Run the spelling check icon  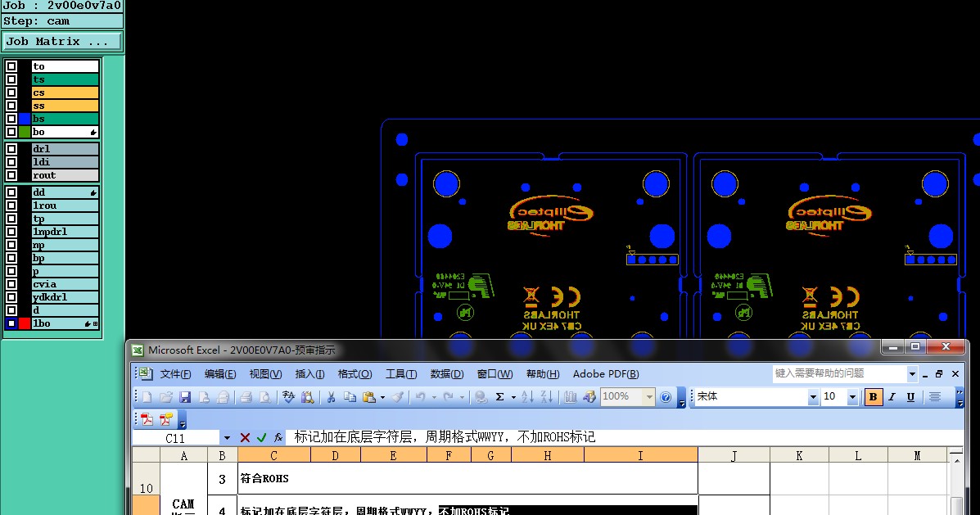pyautogui.click(x=288, y=397)
